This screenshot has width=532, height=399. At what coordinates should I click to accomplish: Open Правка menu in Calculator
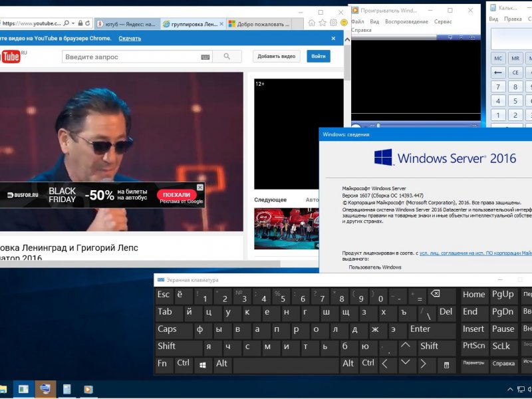(x=513, y=19)
